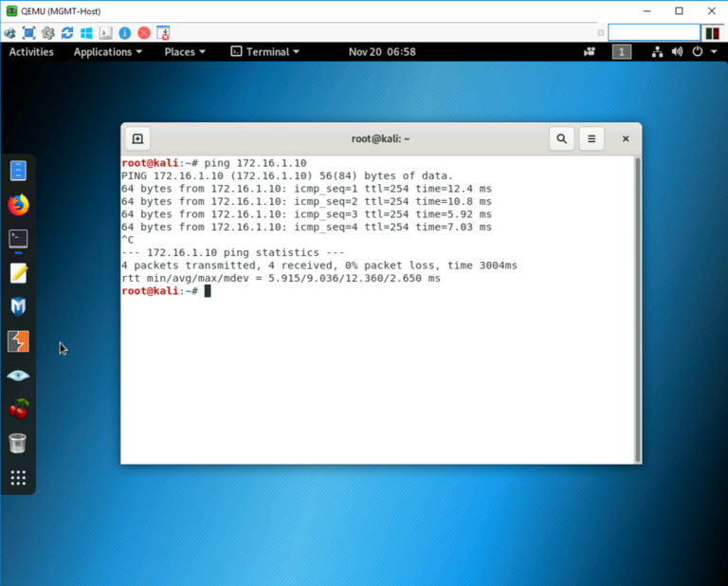The image size is (728, 586).
Task: Expand the Places menu
Action: pos(185,51)
